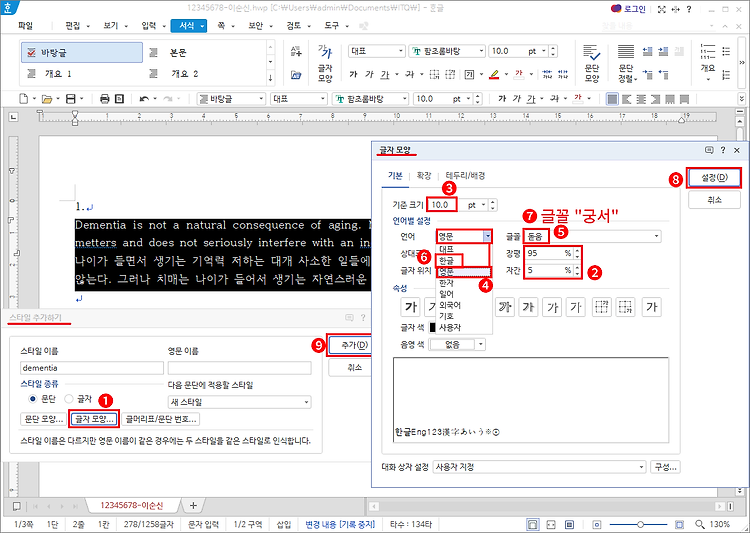
Task: Open 문단 모양 ribbon icon
Action: [x=592, y=63]
